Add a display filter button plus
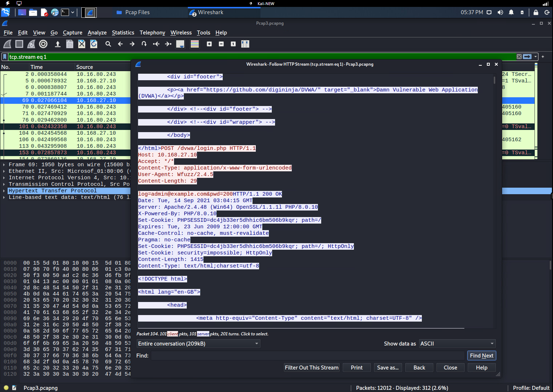Image resolution: width=553 pixels, height=392 pixels. [x=543, y=57]
